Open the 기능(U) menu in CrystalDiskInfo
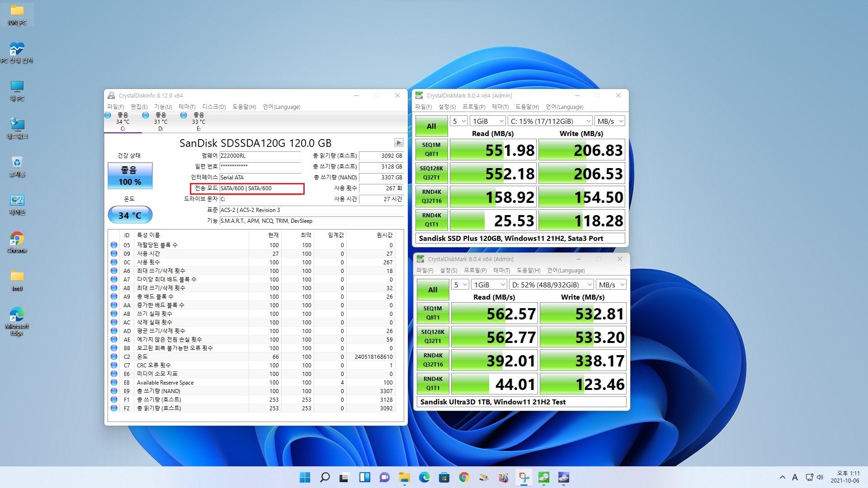The width and height of the screenshot is (868, 488). (x=163, y=107)
